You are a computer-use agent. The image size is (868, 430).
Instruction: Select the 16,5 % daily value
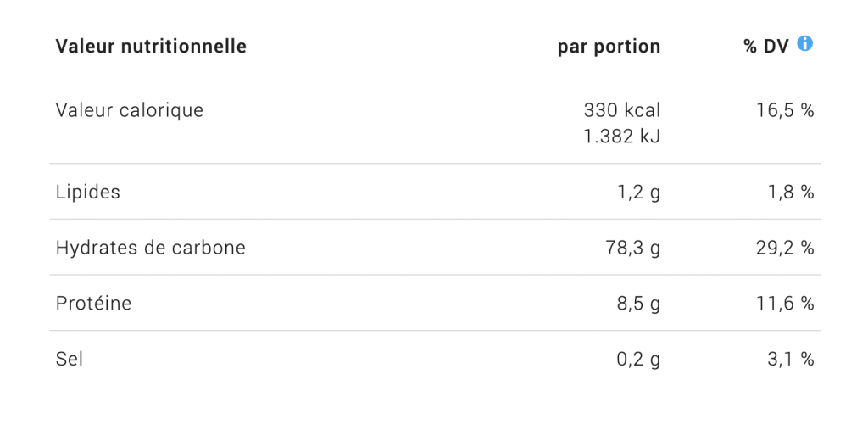point(786,111)
